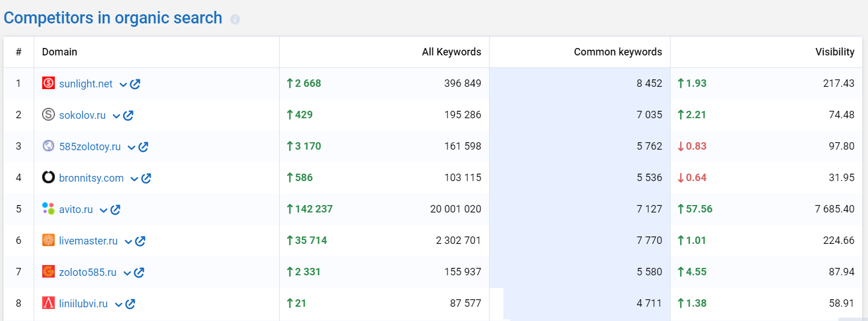Click external link icon next to sokolov.ru

coord(128,115)
